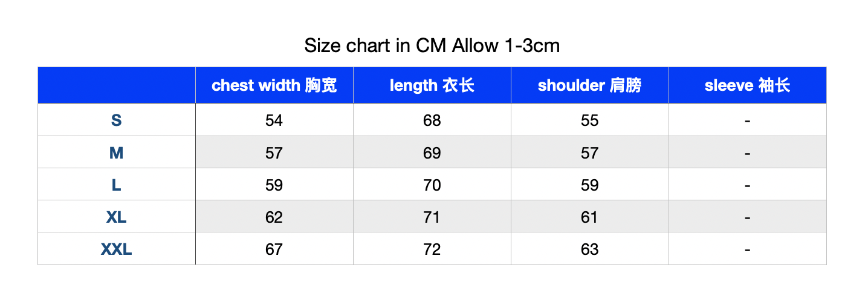The image size is (868, 299).
Task: Click the M size row label
Action: [117, 153]
